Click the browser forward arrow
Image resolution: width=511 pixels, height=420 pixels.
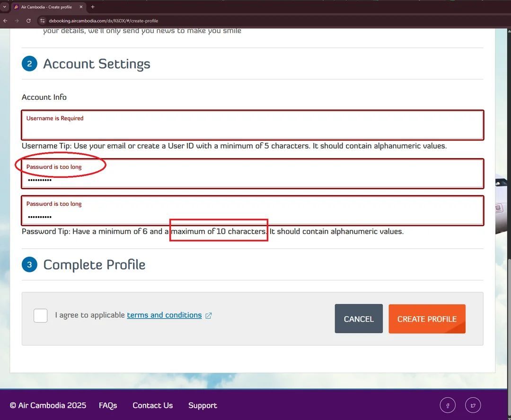coord(17,20)
